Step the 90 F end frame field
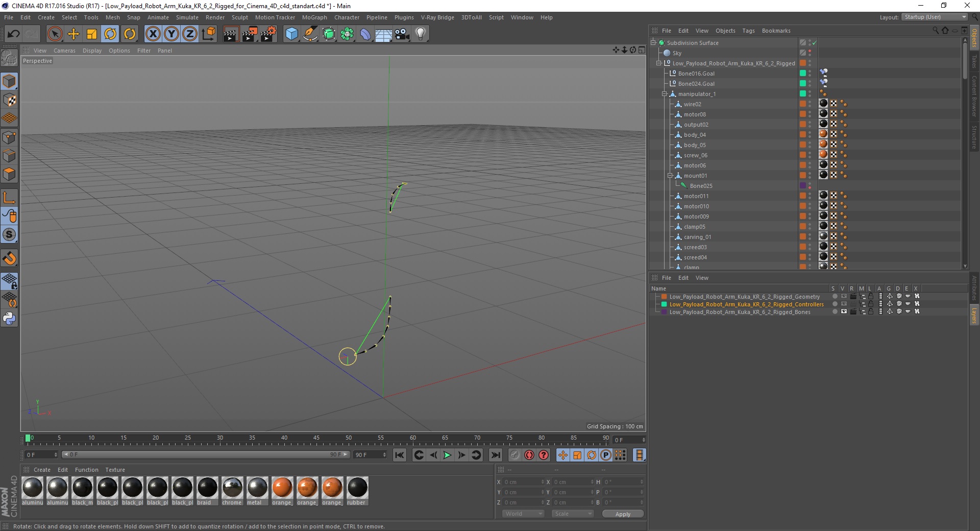The width and height of the screenshot is (980, 531). [x=384, y=454]
